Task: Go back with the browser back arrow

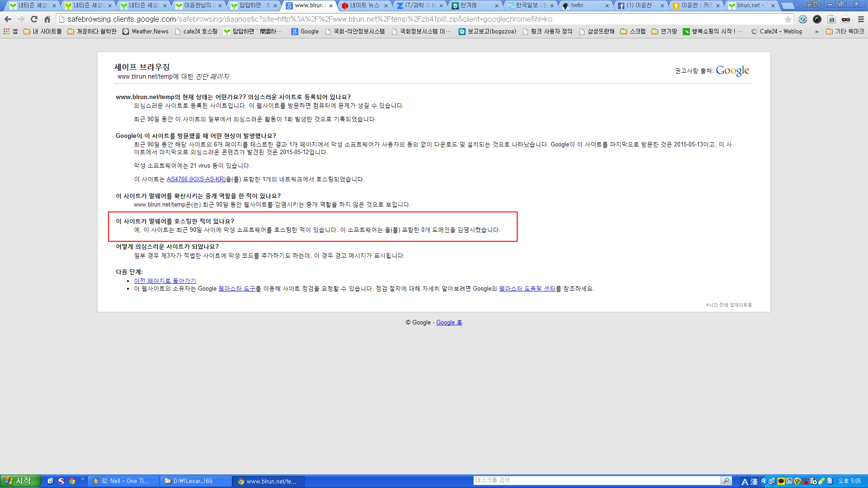Action: click(8, 19)
